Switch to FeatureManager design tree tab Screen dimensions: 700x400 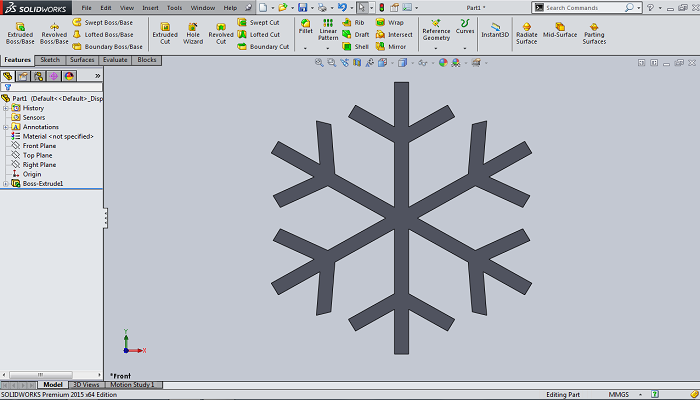pyautogui.click(x=8, y=76)
